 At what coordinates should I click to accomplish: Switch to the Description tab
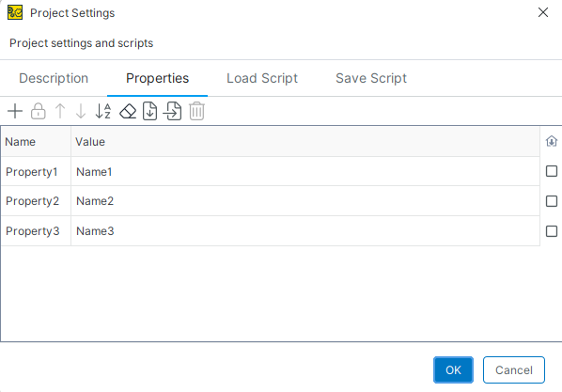[54, 78]
